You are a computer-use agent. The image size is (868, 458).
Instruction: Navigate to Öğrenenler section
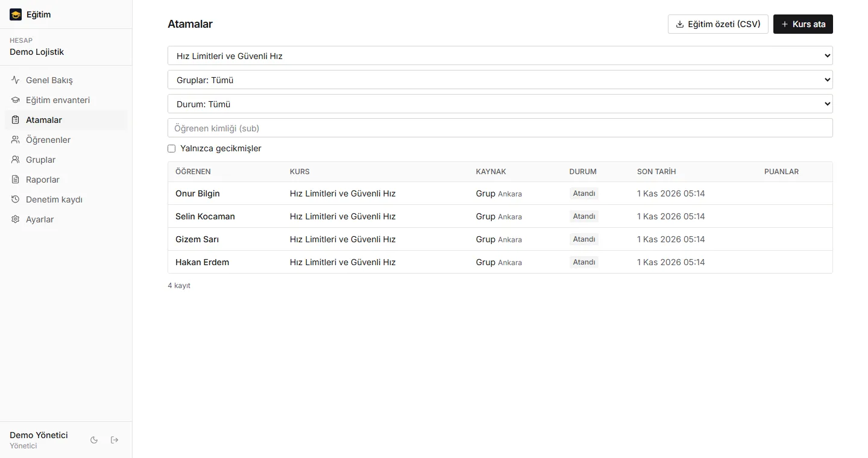coord(66,140)
